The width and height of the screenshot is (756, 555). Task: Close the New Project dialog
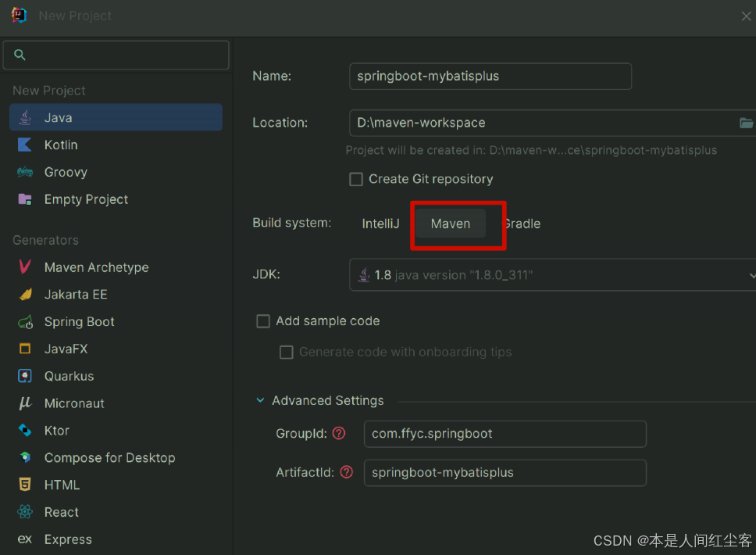[746, 16]
